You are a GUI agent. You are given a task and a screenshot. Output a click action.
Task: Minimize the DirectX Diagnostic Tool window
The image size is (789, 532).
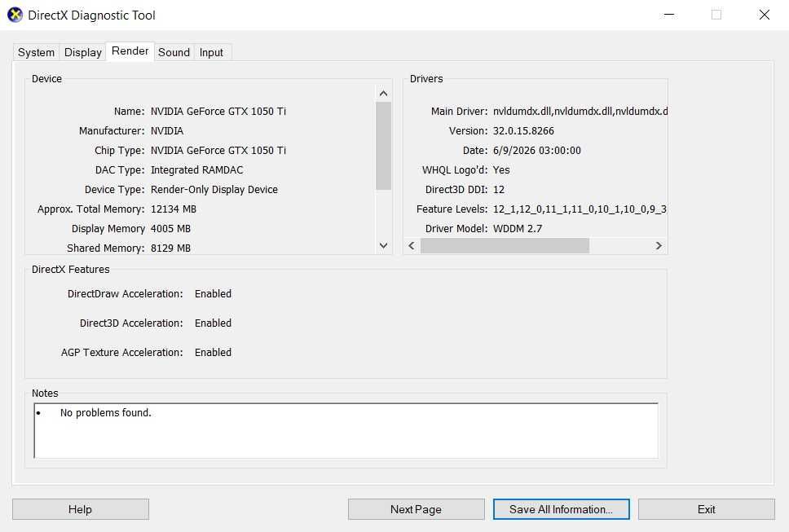click(669, 15)
